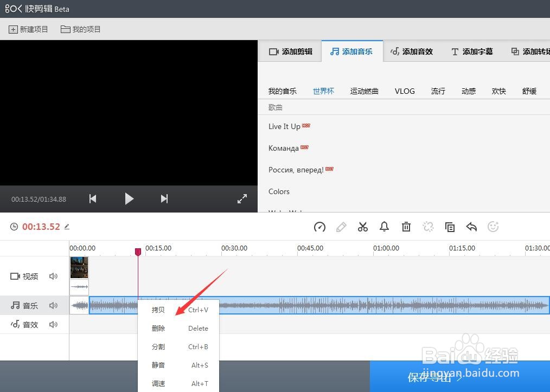The height and width of the screenshot is (392, 550).
Task: Choose 分割 from context menu
Action: click(178, 347)
